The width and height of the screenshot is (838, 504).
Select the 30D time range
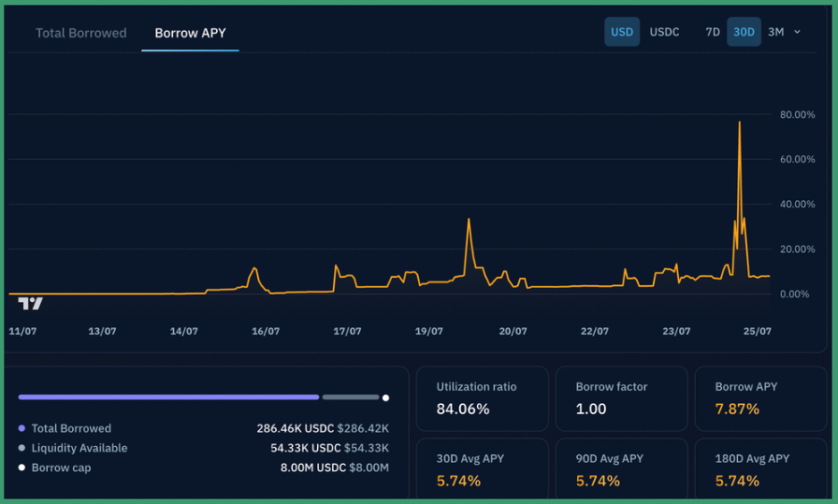click(744, 32)
